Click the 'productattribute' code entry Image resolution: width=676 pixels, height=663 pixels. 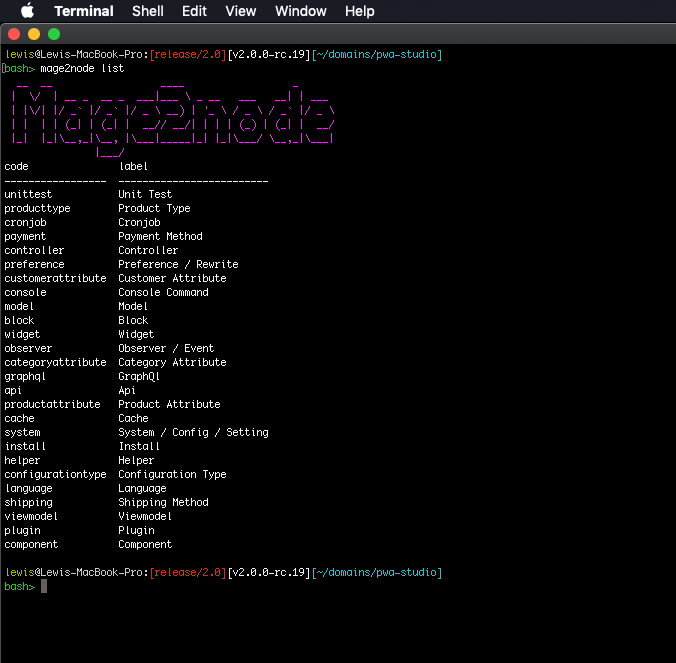tap(53, 405)
